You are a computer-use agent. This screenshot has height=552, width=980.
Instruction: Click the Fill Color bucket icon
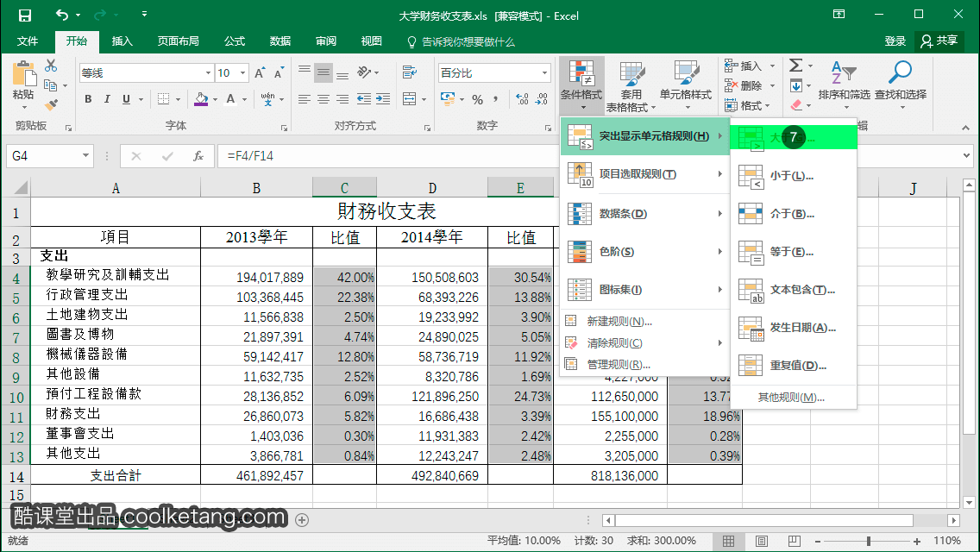pyautogui.click(x=201, y=99)
